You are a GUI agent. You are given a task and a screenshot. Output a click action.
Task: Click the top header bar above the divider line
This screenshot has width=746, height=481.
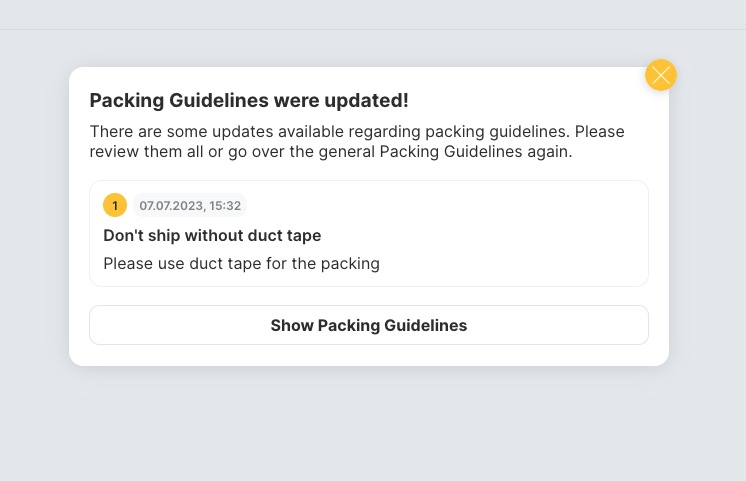click(x=373, y=14)
